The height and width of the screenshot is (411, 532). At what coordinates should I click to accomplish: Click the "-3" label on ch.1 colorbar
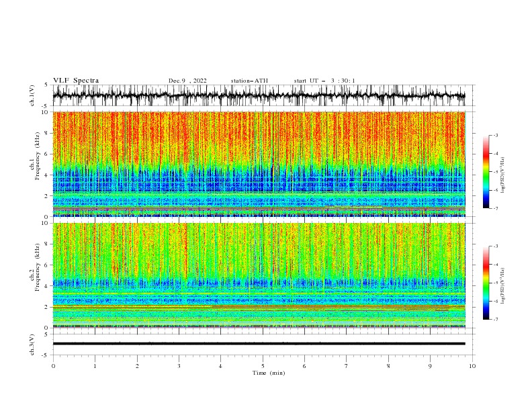pos(496,135)
